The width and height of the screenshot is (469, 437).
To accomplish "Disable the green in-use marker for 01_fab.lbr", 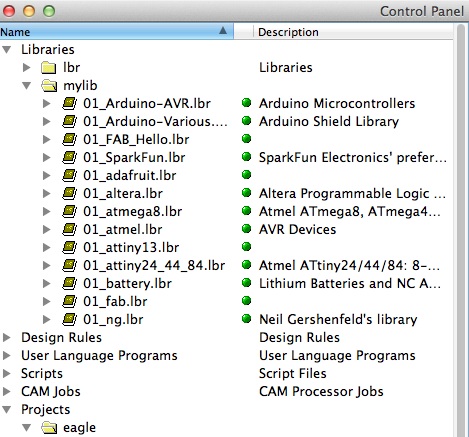I will coord(246,300).
